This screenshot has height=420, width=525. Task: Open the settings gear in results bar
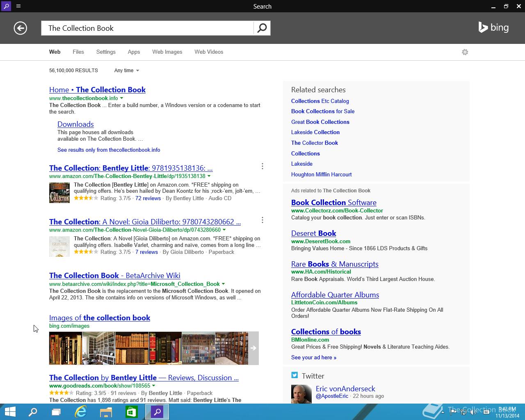(x=465, y=52)
